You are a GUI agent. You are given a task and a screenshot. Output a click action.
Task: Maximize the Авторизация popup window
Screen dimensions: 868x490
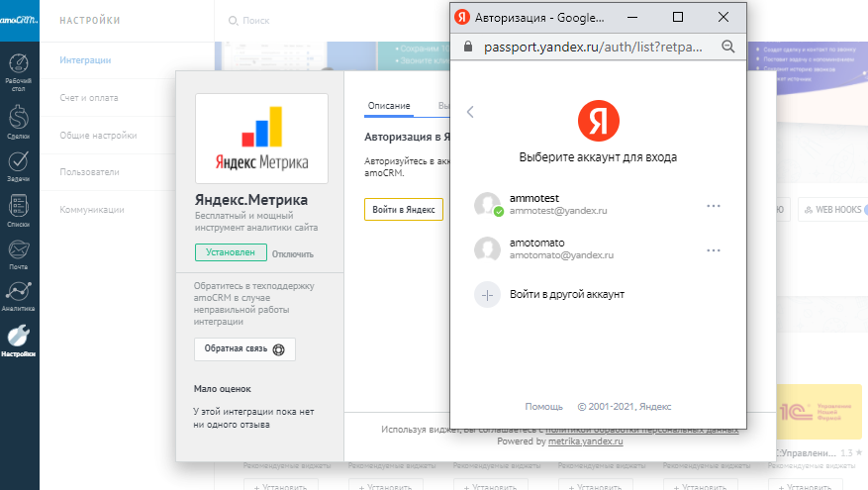click(678, 17)
